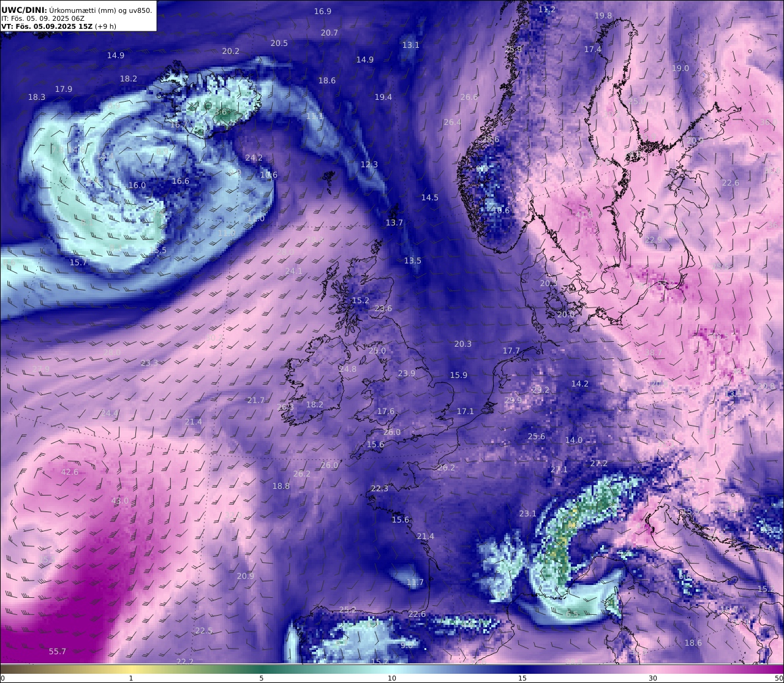Click the 16.9 value at top
The height and width of the screenshot is (683, 784).
click(x=323, y=11)
